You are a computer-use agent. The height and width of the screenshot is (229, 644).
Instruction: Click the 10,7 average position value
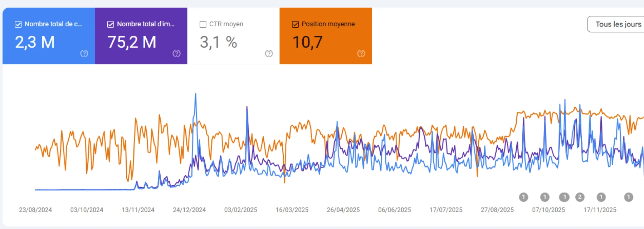307,42
